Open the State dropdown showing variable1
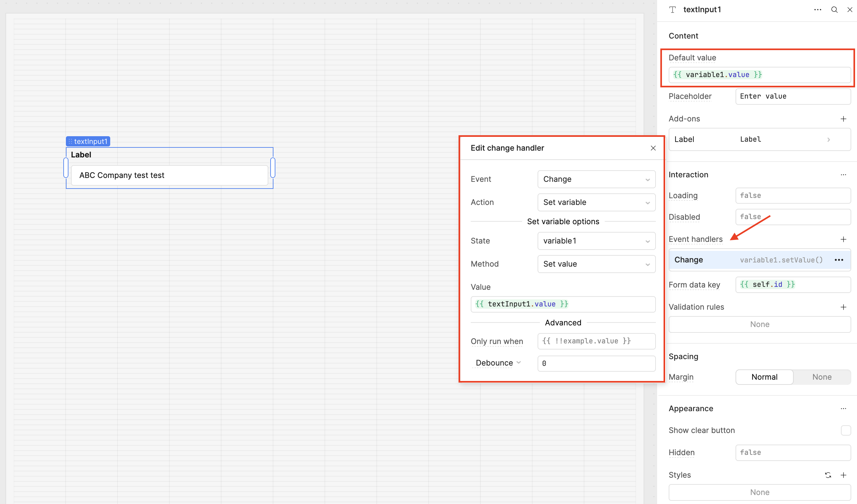The image size is (857, 504). pos(596,241)
